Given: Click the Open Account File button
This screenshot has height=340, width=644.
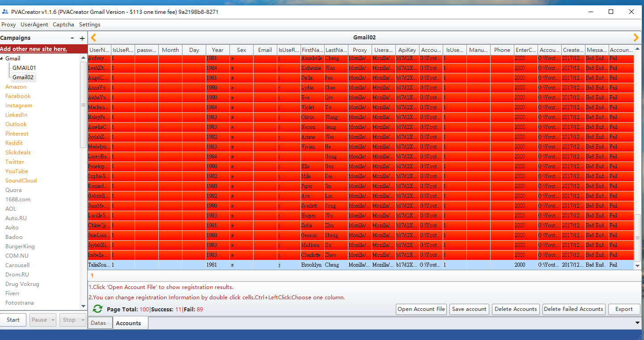Looking at the screenshot, I should coord(421,309).
